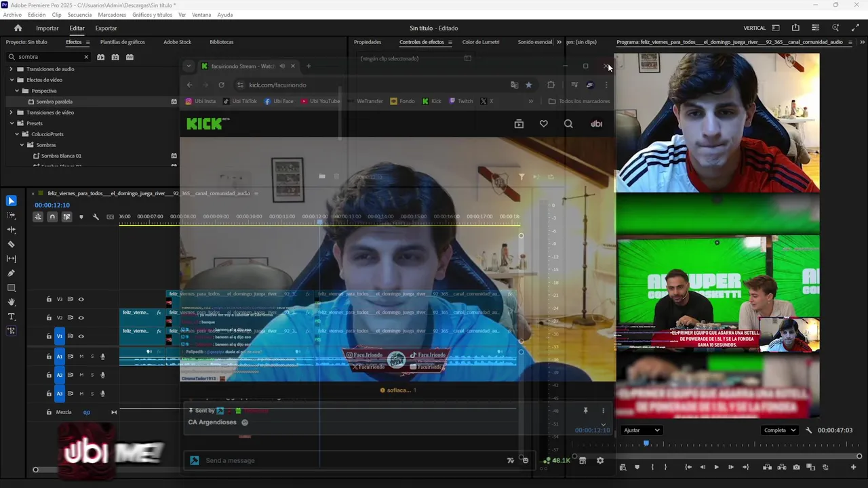Screen dimensions: 868x488
Task: Clear the sombra search text
Action: tap(86, 57)
